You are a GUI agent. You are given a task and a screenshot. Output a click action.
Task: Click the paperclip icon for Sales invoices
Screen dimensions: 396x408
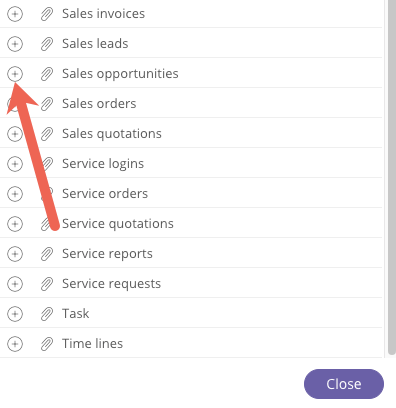[47, 14]
